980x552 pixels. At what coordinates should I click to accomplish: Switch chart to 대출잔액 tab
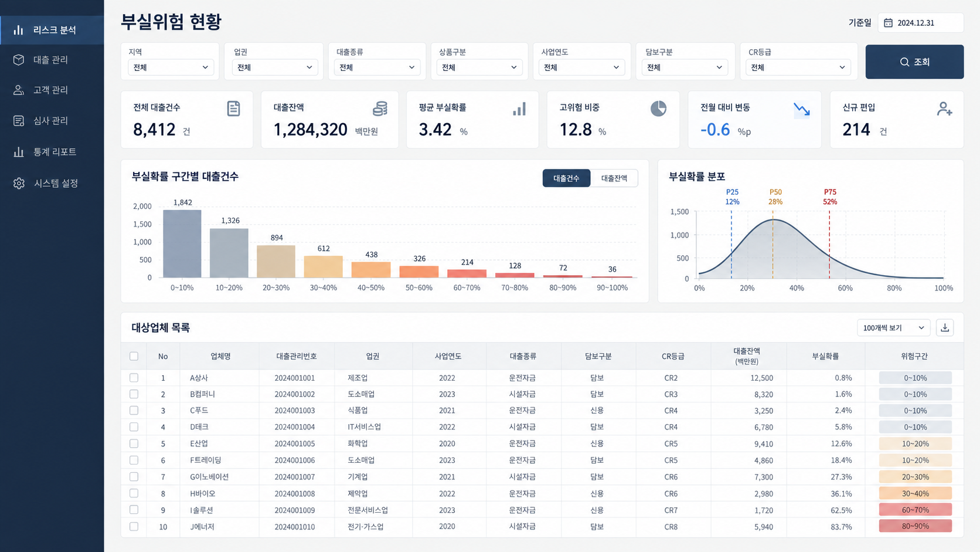pyautogui.click(x=614, y=178)
